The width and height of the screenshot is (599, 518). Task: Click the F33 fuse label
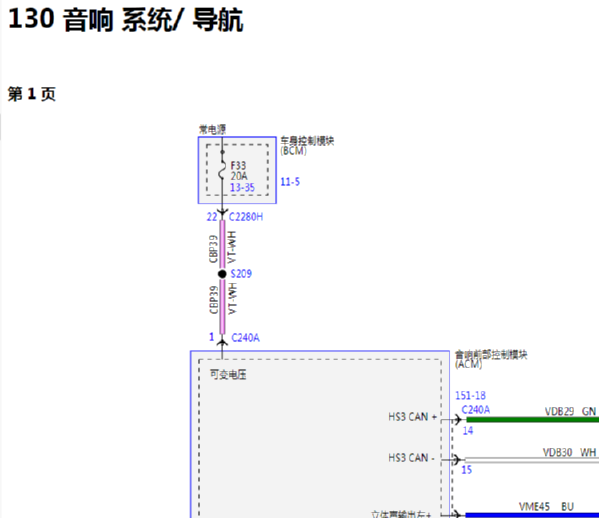(238, 166)
